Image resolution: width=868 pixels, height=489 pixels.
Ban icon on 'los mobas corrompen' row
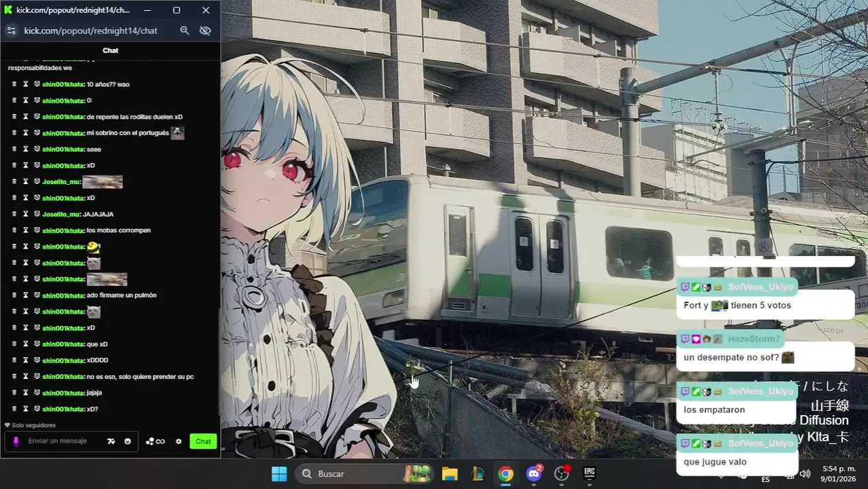(37, 230)
